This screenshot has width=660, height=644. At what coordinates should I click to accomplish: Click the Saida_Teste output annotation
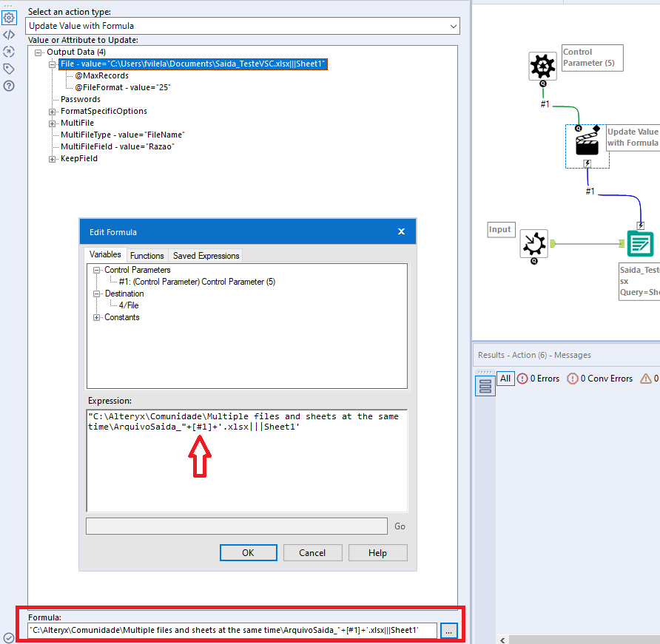click(x=639, y=282)
